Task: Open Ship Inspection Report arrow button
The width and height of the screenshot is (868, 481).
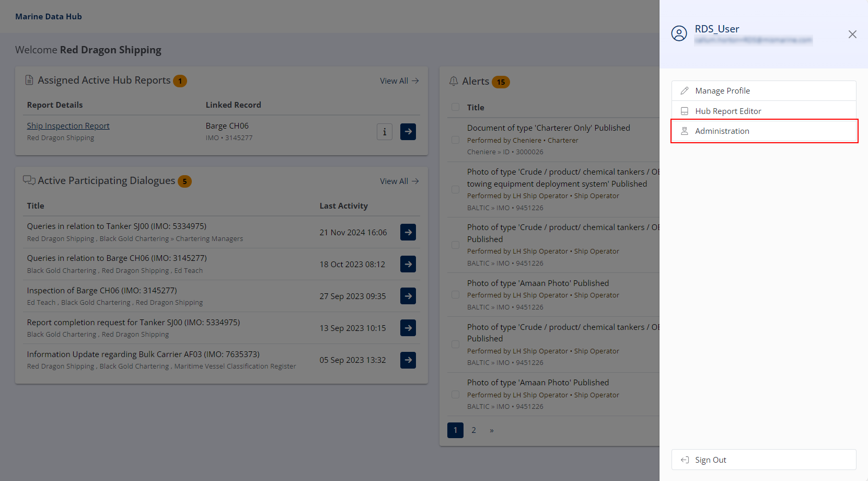Action: (408, 132)
